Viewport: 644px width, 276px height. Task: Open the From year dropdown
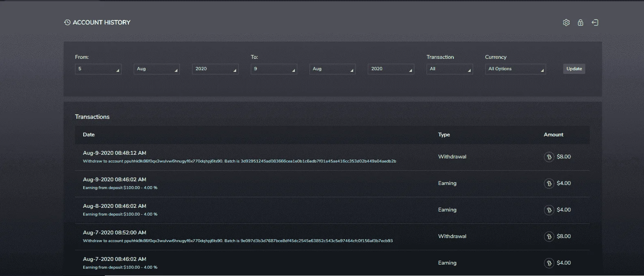[215, 69]
